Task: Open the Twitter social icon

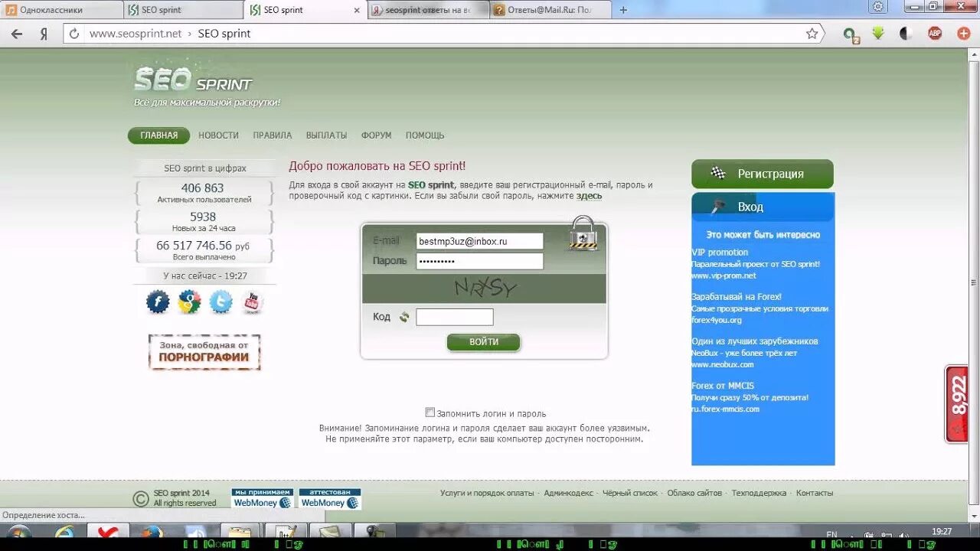Action: [220, 302]
